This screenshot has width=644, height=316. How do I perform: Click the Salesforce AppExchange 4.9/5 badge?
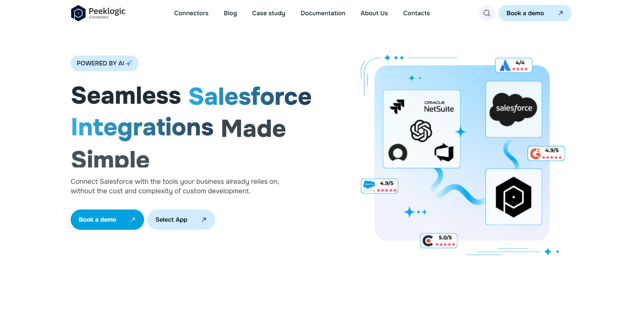pyautogui.click(x=379, y=186)
